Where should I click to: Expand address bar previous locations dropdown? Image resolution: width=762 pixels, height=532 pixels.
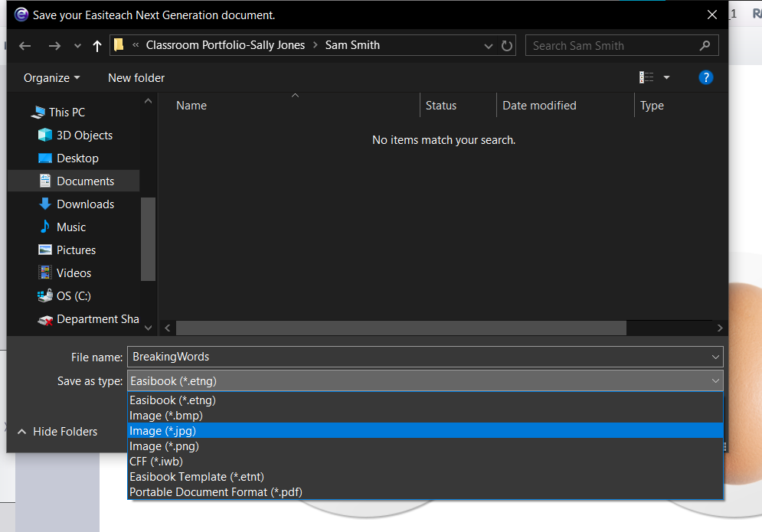click(x=489, y=46)
